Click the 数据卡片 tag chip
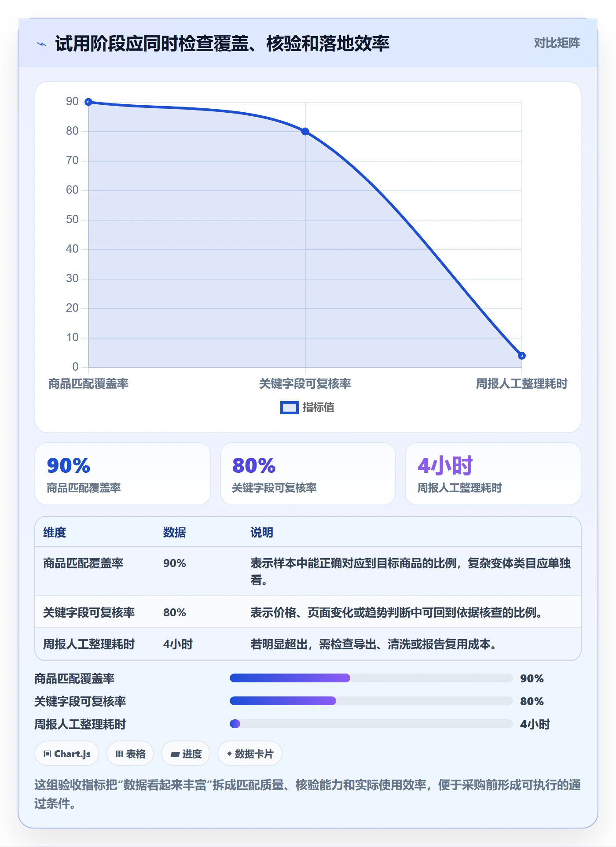This screenshot has height=847, width=616. [x=250, y=754]
